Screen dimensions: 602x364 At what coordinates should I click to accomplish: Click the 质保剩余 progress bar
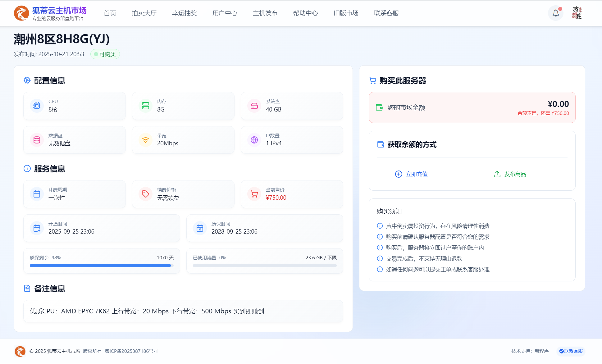point(101,266)
